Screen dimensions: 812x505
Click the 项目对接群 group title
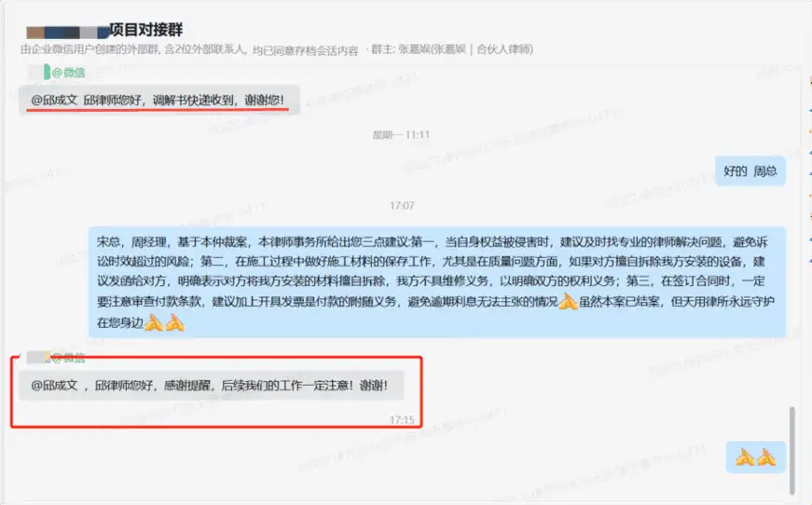point(146,30)
